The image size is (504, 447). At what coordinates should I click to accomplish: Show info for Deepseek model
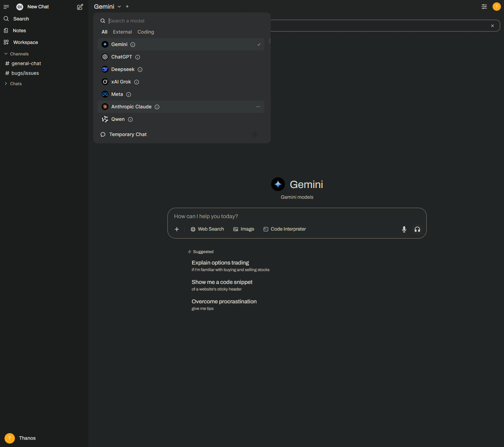coord(140,70)
